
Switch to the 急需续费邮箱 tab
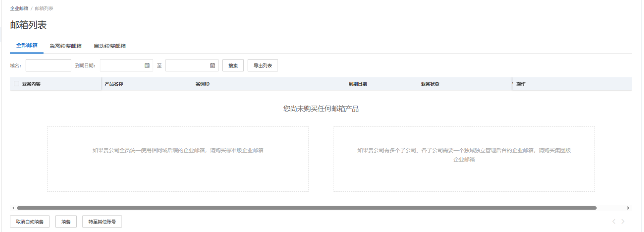point(66,46)
